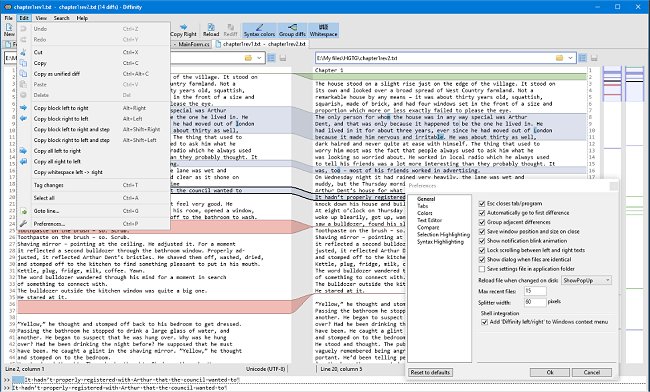Open the Help menu
The width and height of the screenshot is (650, 392).
(x=82, y=18)
